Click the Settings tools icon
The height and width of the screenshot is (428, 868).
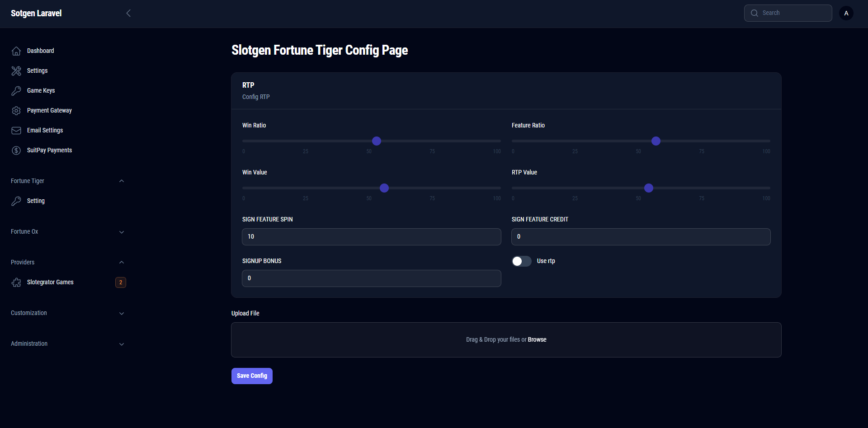tap(16, 71)
